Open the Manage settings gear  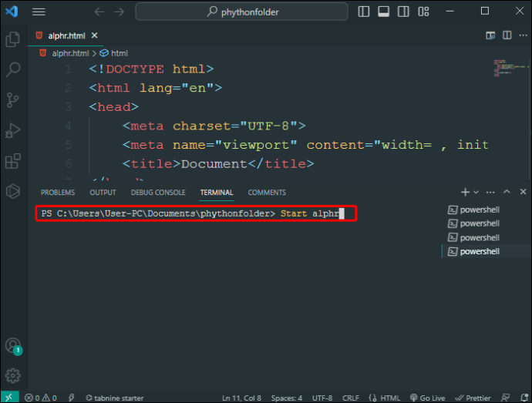pos(12,376)
